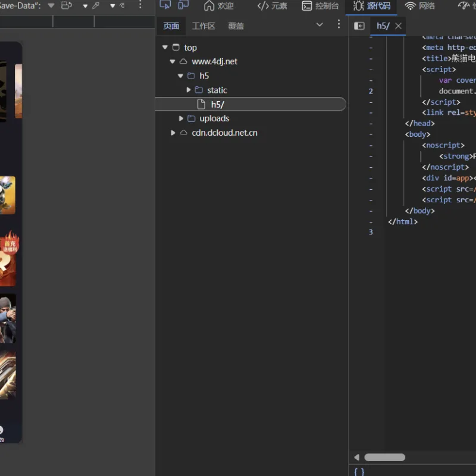Click the flame-badged game thumbnail in page preview
The height and width of the screenshot is (476, 476).
coord(8,259)
